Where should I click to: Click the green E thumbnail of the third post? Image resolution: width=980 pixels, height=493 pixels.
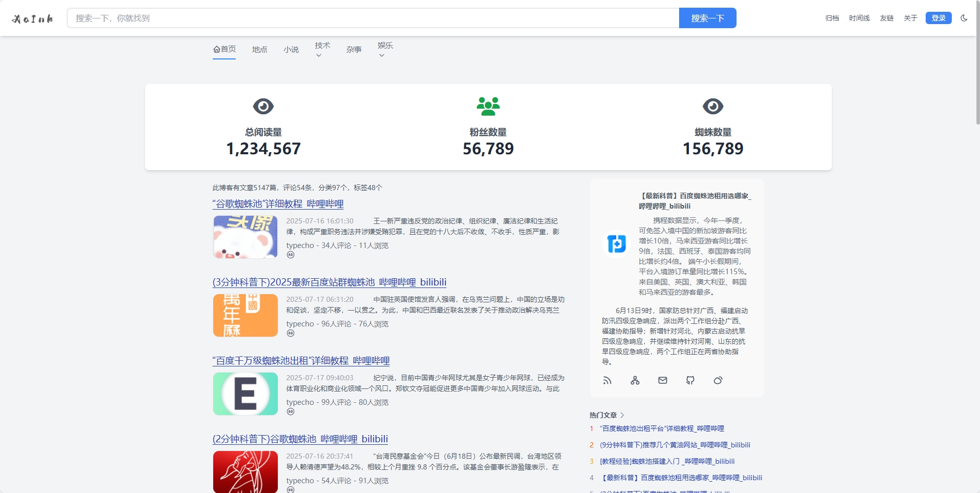click(246, 394)
